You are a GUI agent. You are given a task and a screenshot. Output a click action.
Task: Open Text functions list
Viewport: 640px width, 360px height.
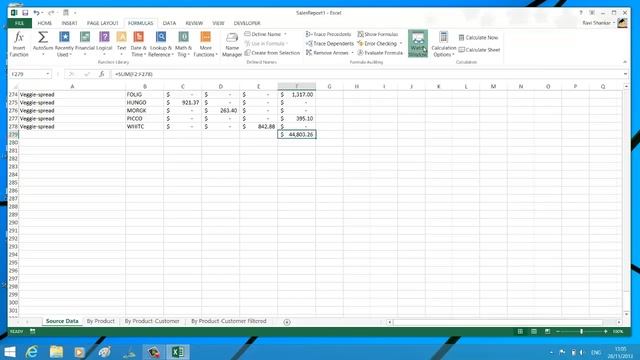(121, 44)
